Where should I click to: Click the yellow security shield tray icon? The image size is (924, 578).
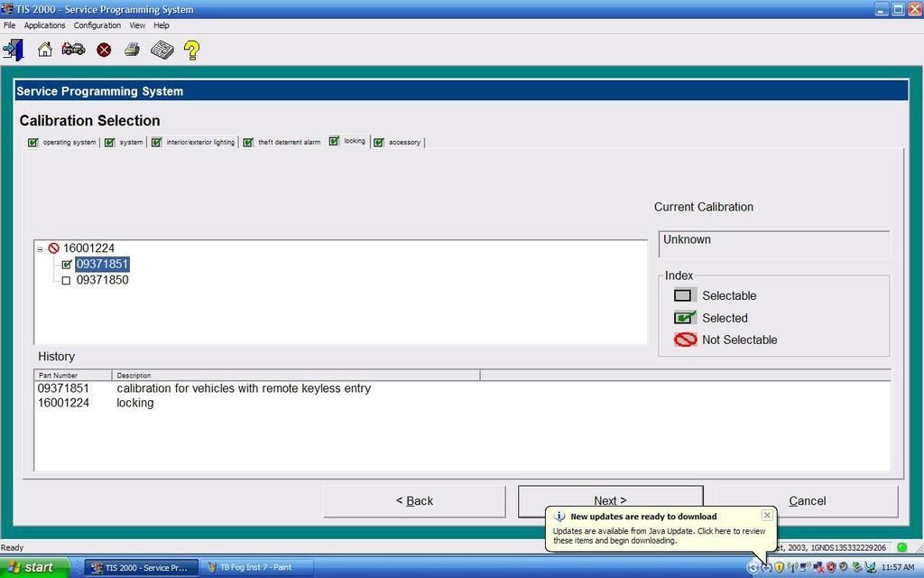click(779, 567)
